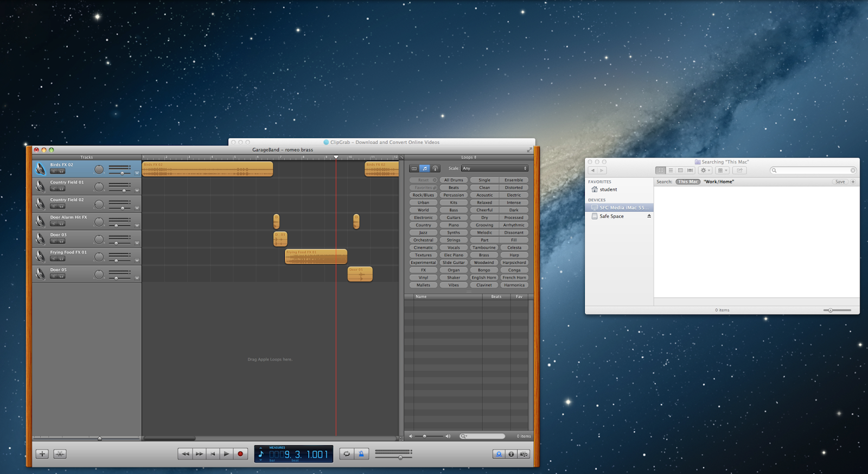Open the media browser button
Image resolution: width=868 pixels, height=474 pixels.
(x=524, y=454)
